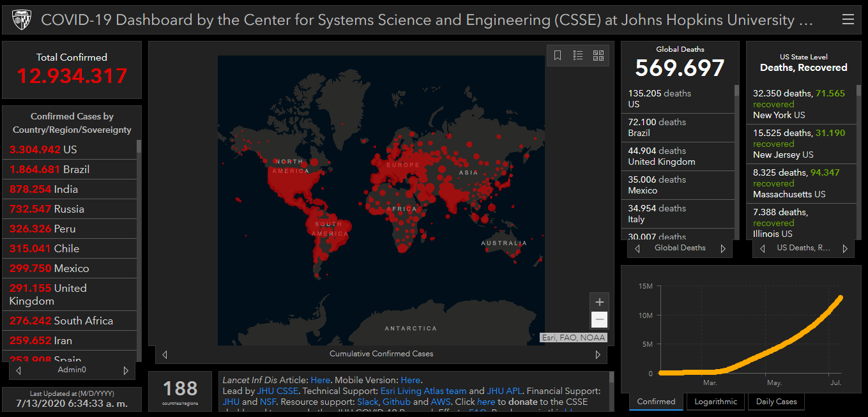Go to previous Admin0 list page
The image size is (868, 417).
tap(19, 370)
